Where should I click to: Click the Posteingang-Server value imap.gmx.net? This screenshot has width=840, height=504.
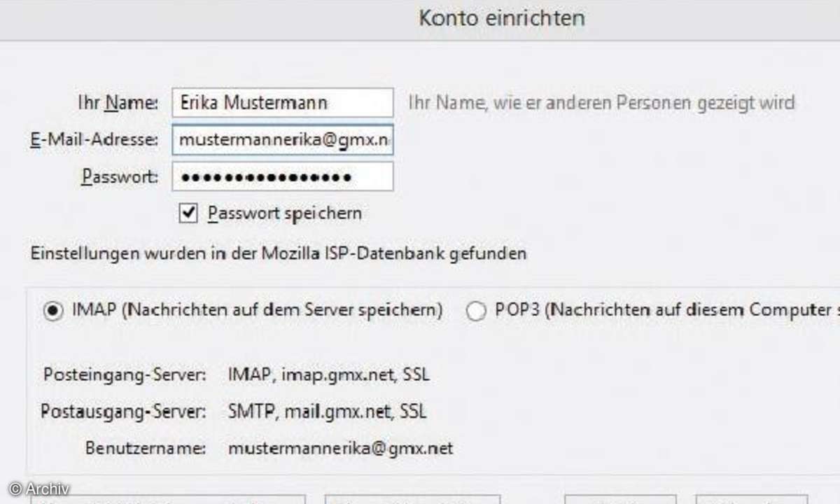pos(329,374)
